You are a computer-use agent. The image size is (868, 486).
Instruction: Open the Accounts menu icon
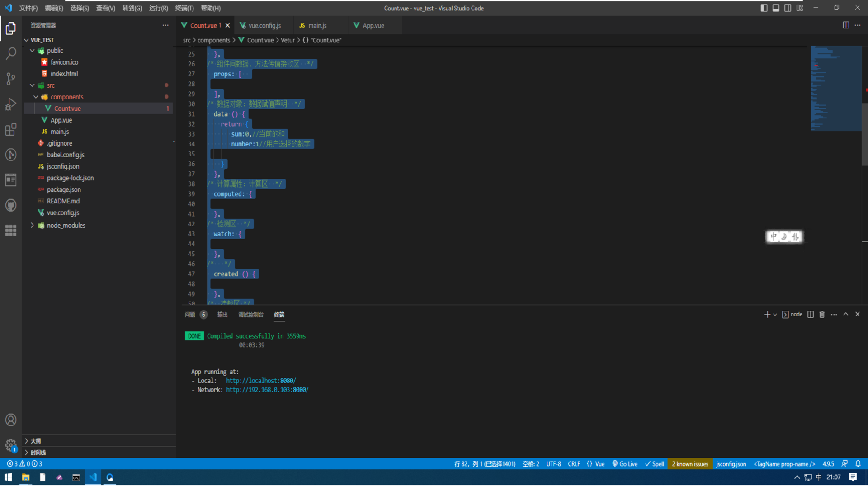[11, 420]
